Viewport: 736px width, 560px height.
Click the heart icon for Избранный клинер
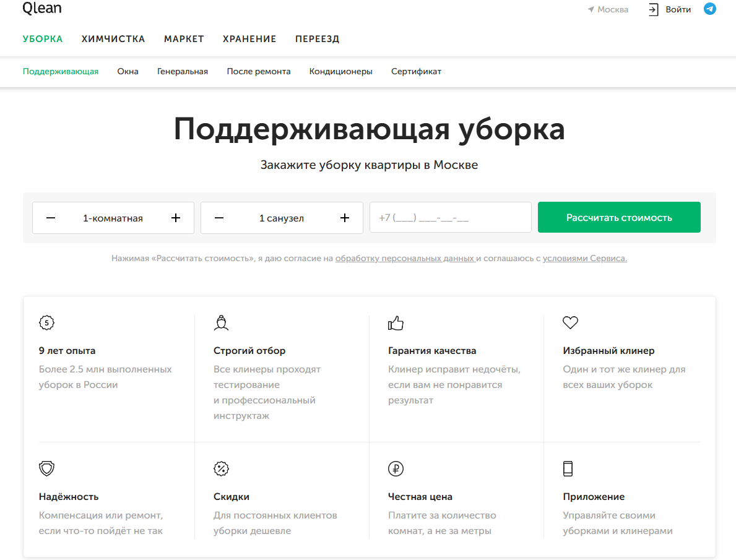[570, 322]
